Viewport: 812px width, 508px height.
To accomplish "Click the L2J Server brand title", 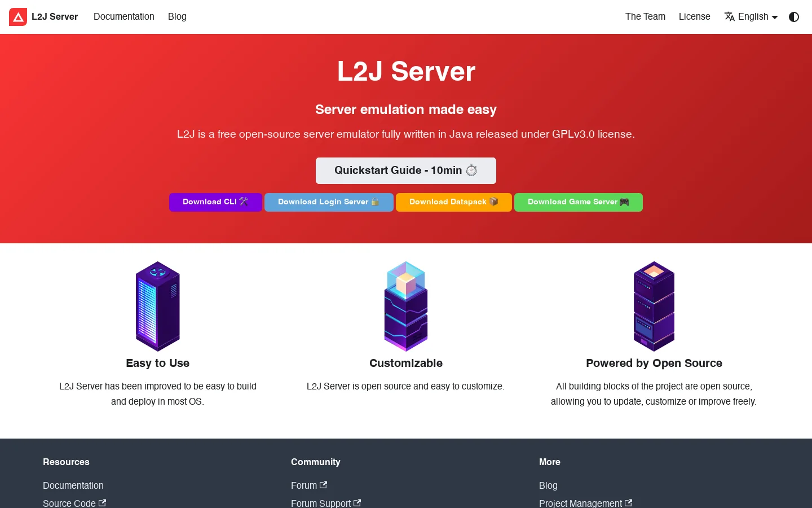I will pos(55,17).
